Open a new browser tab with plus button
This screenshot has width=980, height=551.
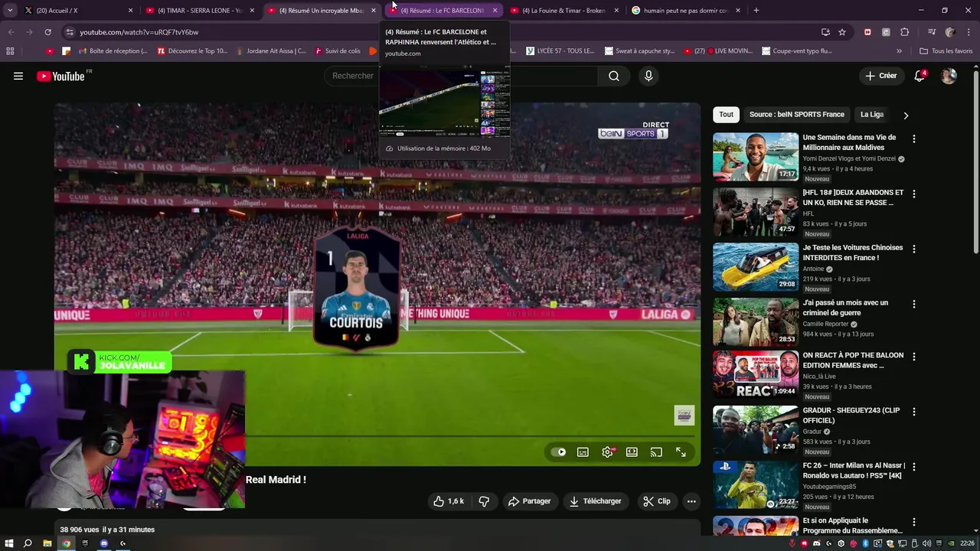756,11
